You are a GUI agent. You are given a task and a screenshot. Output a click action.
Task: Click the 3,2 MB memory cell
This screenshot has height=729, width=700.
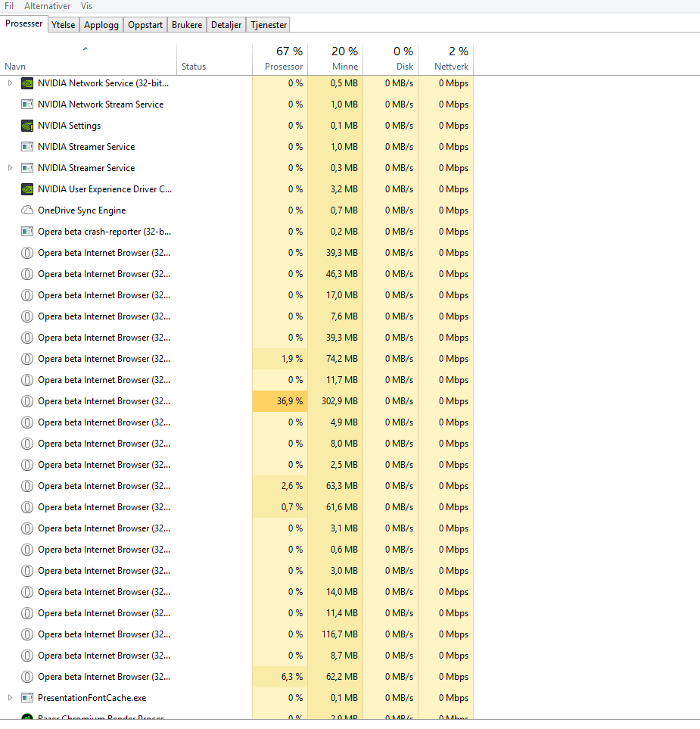335,189
